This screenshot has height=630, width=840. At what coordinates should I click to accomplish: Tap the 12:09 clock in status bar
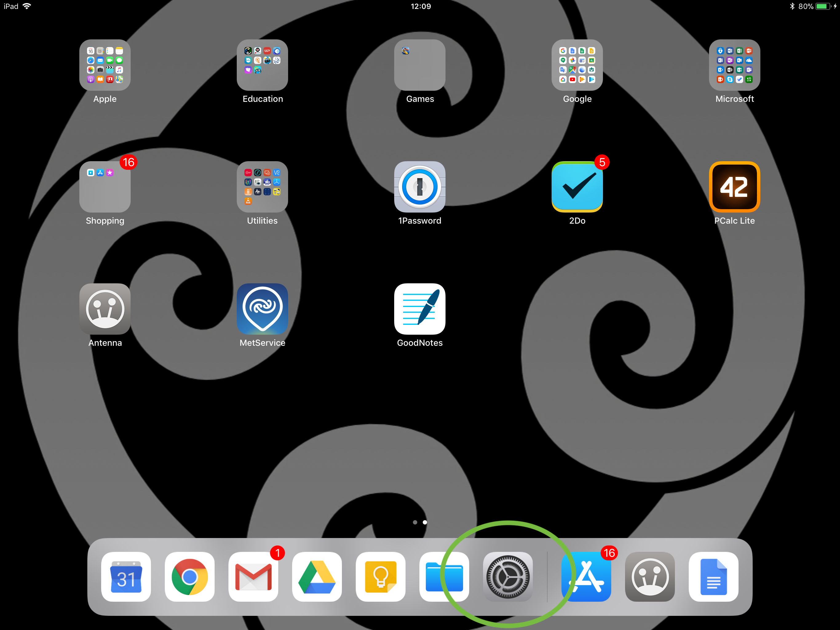point(421,6)
